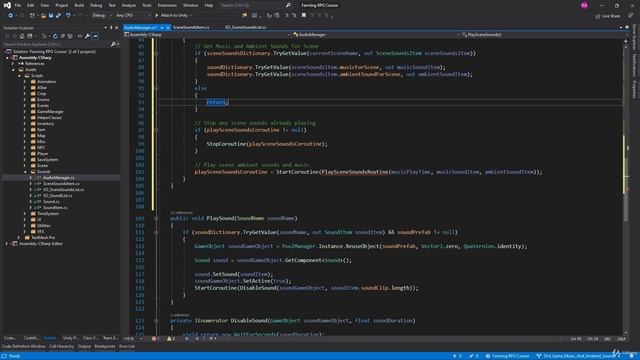Screen dimensions: 640x360
Task: Collapse the Sounds folder
Action: (25, 171)
